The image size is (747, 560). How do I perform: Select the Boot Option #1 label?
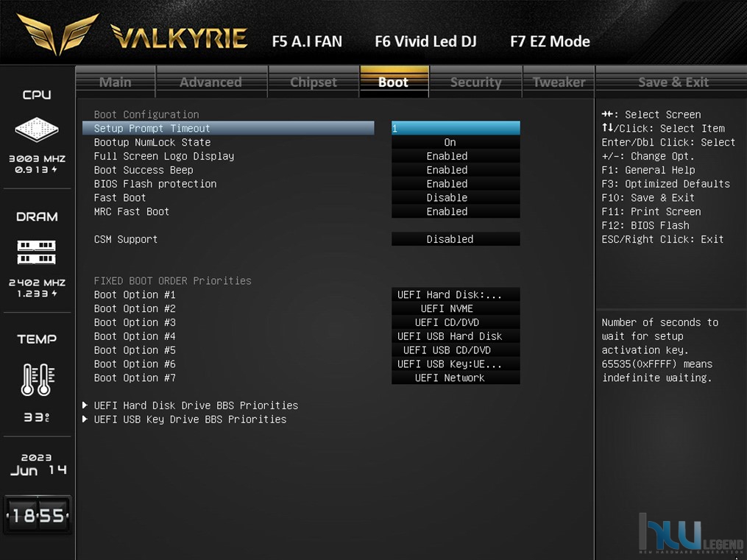[x=135, y=295]
